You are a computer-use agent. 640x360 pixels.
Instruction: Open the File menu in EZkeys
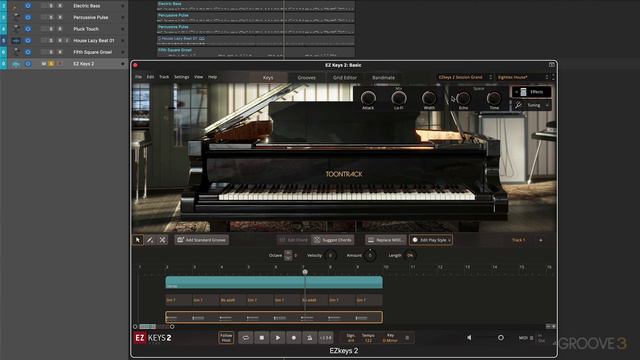click(x=138, y=77)
